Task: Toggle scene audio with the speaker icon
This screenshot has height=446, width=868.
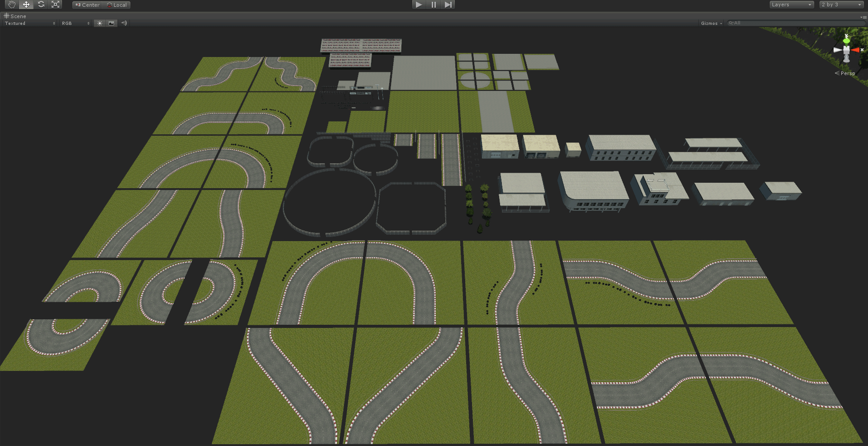Action: pos(124,23)
